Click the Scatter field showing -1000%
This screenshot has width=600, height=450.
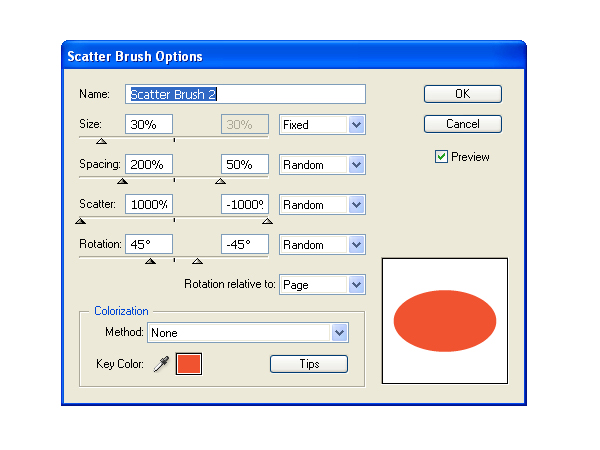[x=245, y=204]
